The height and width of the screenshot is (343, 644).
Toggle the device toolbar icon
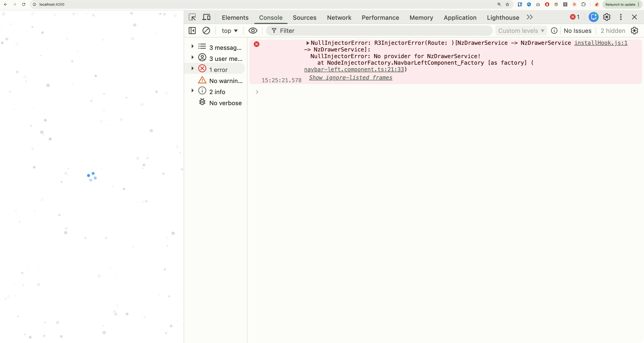[x=206, y=17]
